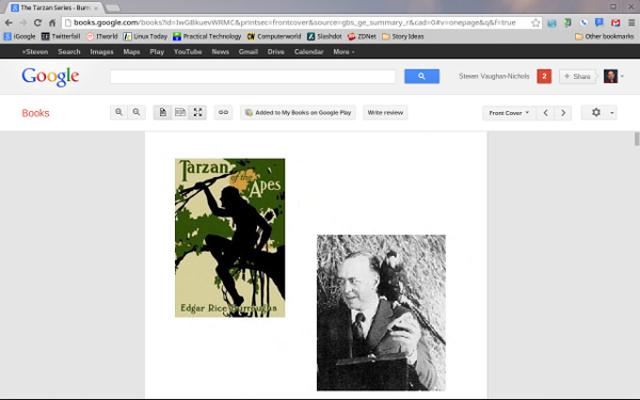The image size is (640, 400).
Task: Click the Google search text field
Action: pyautogui.click(x=253, y=76)
